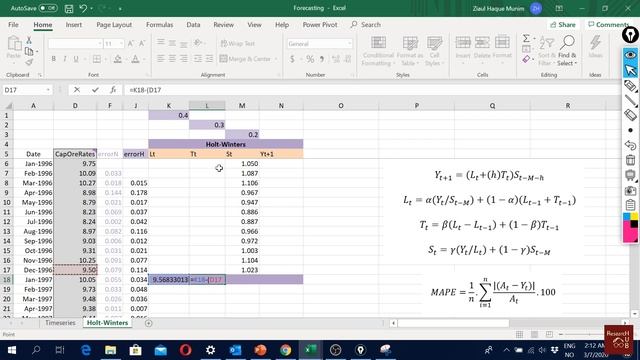This screenshot has width=640, height=360.
Task: Click the Format Painter brush
Action: pos(29,62)
